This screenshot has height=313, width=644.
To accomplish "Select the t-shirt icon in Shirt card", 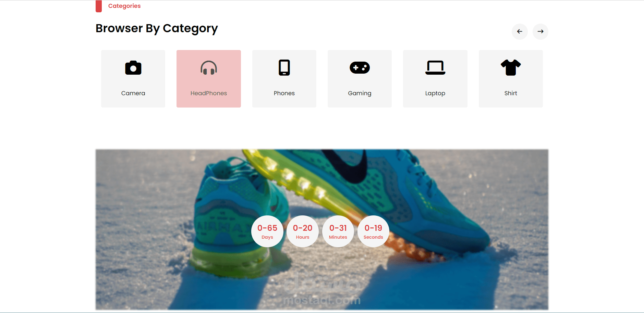I will point(511,67).
